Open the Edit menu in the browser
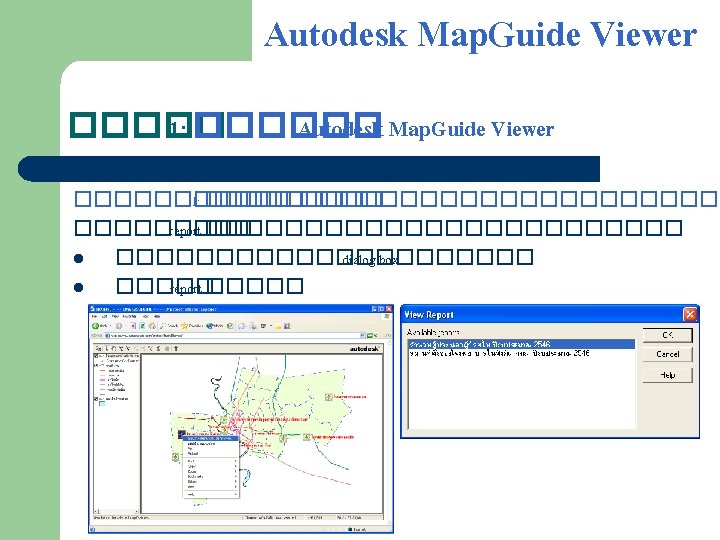Screen dimensions: 720x540 click(x=104, y=317)
